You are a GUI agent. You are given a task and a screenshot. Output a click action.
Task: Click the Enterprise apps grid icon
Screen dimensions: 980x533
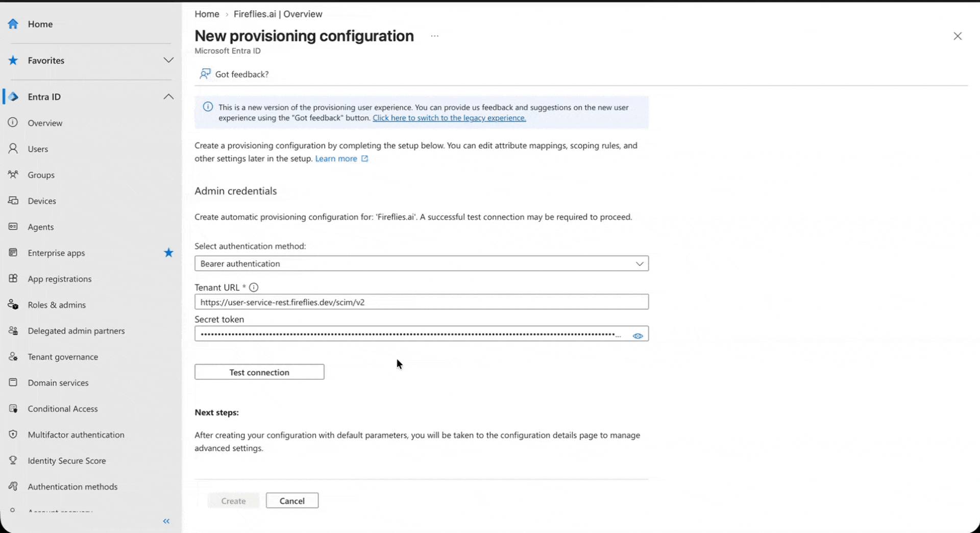pyautogui.click(x=13, y=253)
